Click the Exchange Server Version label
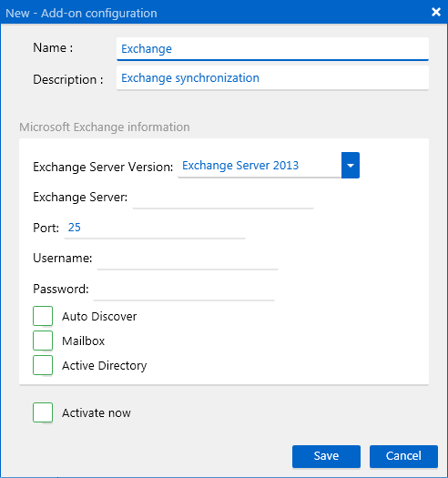 tap(103, 167)
